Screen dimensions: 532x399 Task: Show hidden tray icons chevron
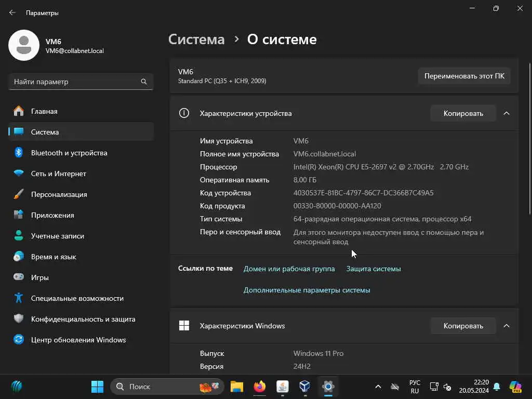378,387
